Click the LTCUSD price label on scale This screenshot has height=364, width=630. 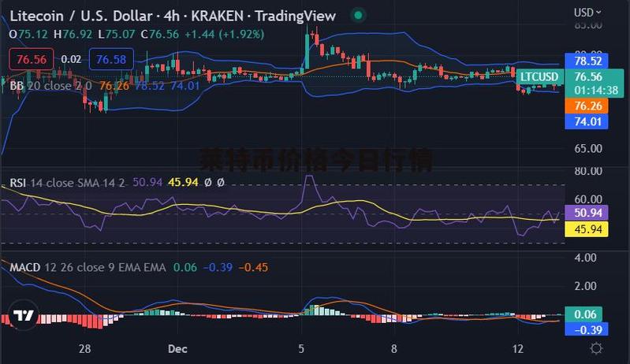(539, 76)
